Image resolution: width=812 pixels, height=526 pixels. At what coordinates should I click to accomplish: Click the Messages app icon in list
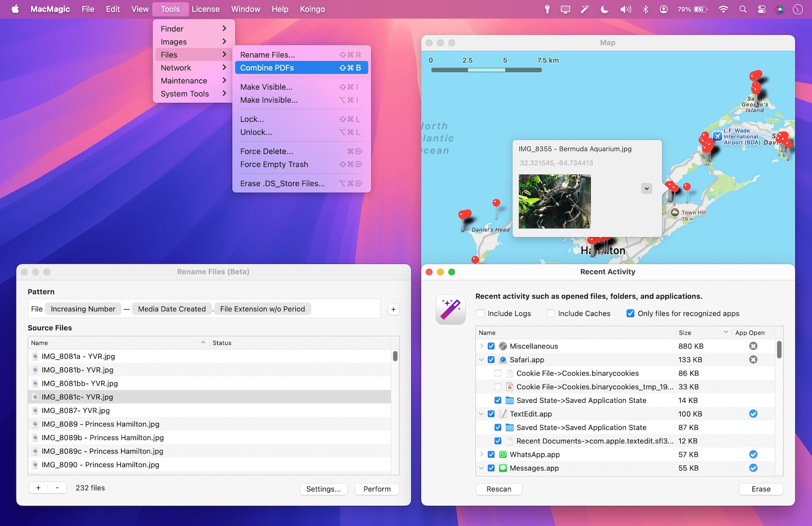503,468
